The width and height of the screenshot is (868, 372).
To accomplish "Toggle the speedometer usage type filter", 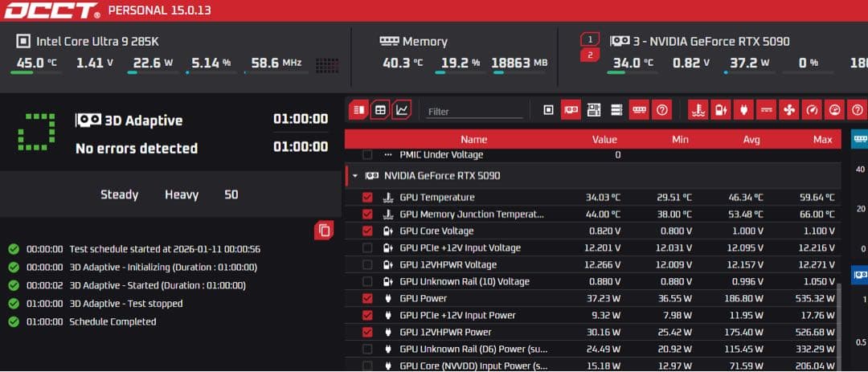I will point(812,110).
